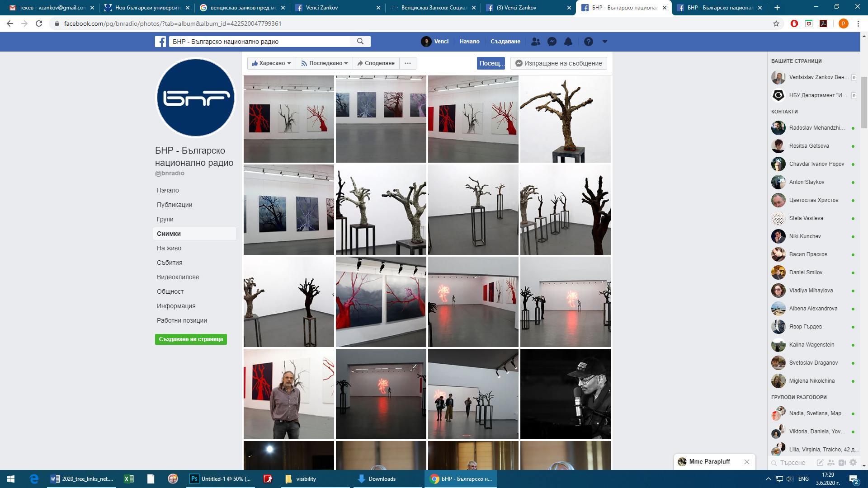Screen dimensions: 868x488
Task: Open Windows action center notifications
Action: (x=854, y=479)
